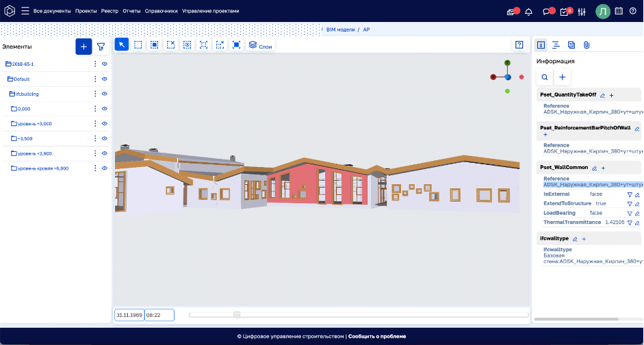
Task: Open the Проекты menu
Action: (86, 12)
